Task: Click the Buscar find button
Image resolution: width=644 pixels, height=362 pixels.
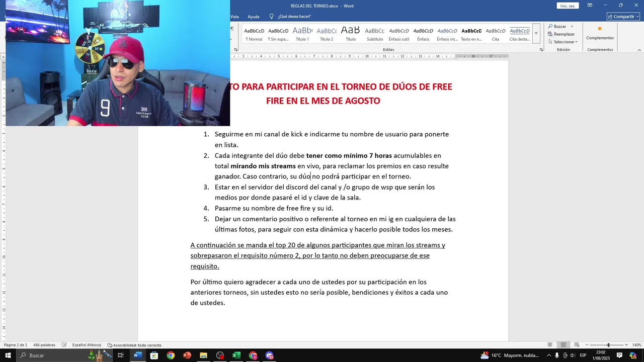Action: tap(557, 26)
